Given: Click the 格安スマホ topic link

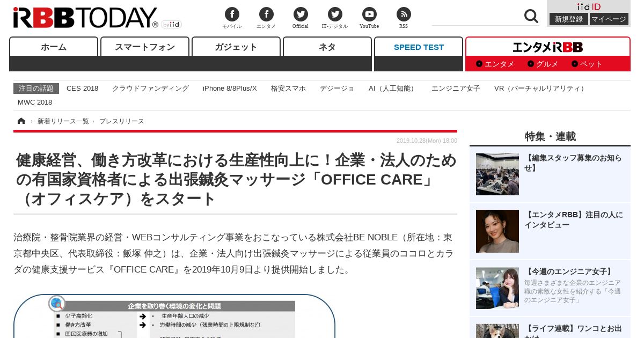Looking at the screenshot, I should click(x=288, y=89).
